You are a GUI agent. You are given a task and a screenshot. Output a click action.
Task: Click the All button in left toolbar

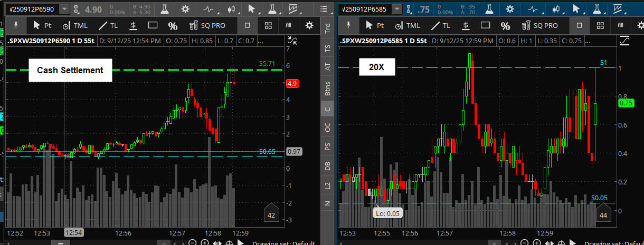point(289,25)
